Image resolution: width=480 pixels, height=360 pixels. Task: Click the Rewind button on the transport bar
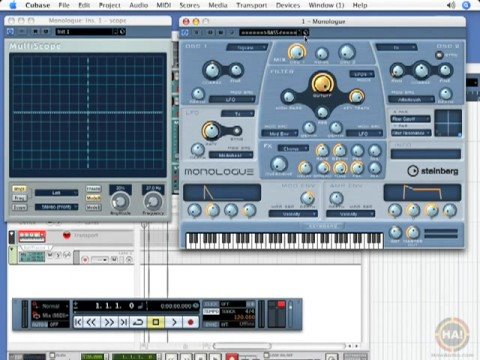click(x=91, y=322)
